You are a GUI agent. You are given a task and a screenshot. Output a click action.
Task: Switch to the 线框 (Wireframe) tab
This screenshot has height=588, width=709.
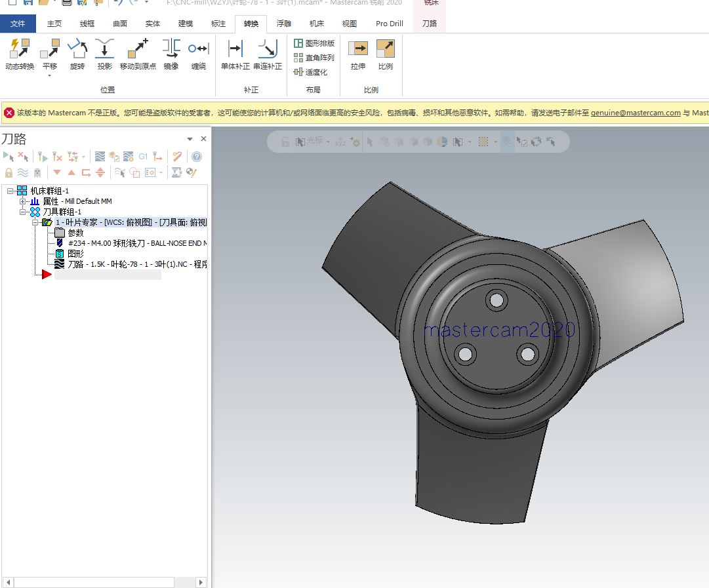click(x=87, y=24)
